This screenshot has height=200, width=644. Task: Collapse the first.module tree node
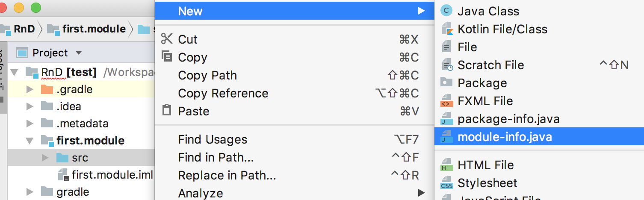pos(30,141)
